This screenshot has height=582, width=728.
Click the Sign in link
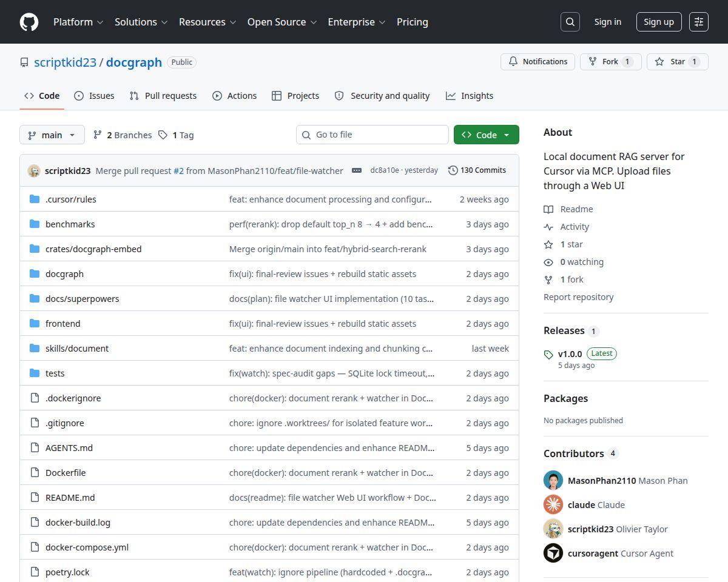[x=608, y=22]
